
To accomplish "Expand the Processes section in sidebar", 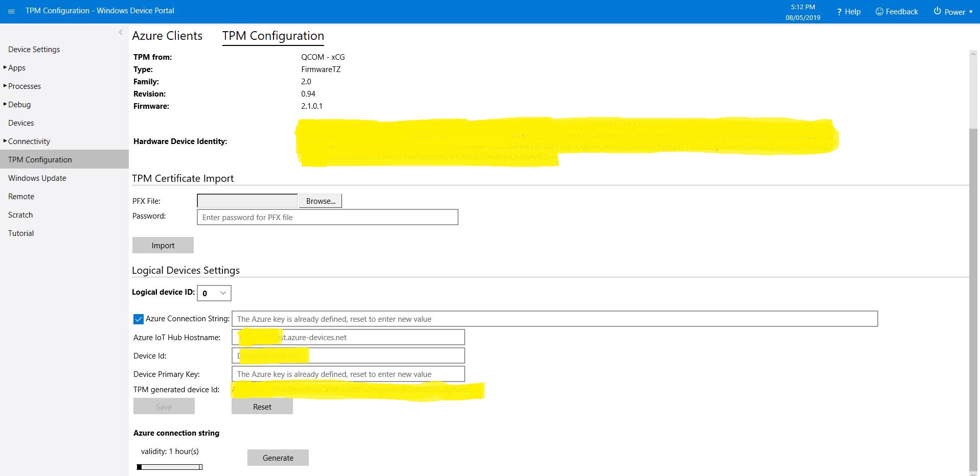I will (x=5, y=86).
